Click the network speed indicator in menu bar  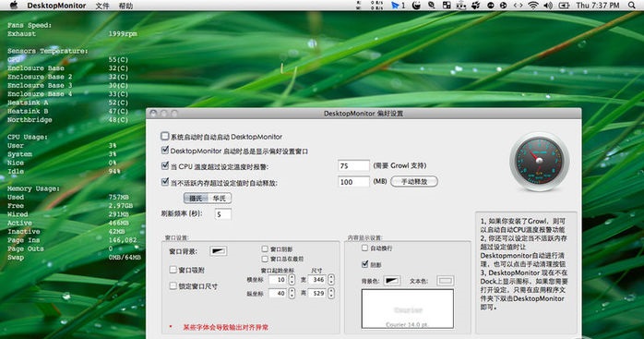370,6
